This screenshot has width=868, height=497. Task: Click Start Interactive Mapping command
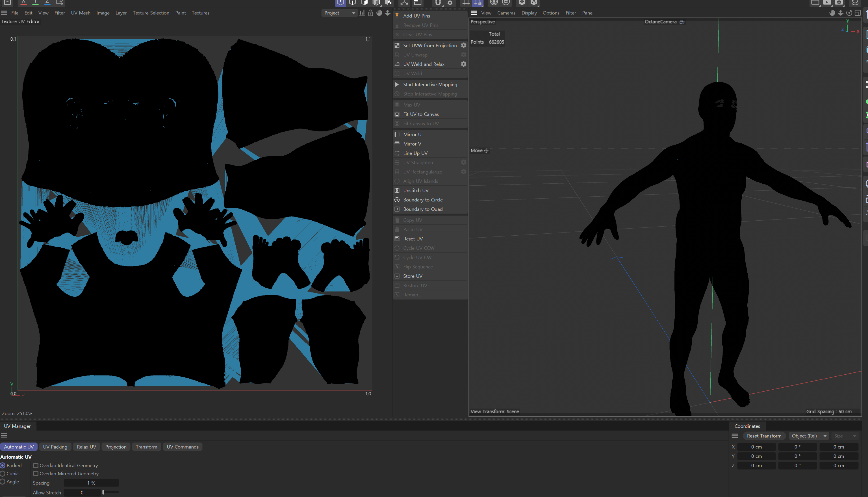tap(430, 85)
